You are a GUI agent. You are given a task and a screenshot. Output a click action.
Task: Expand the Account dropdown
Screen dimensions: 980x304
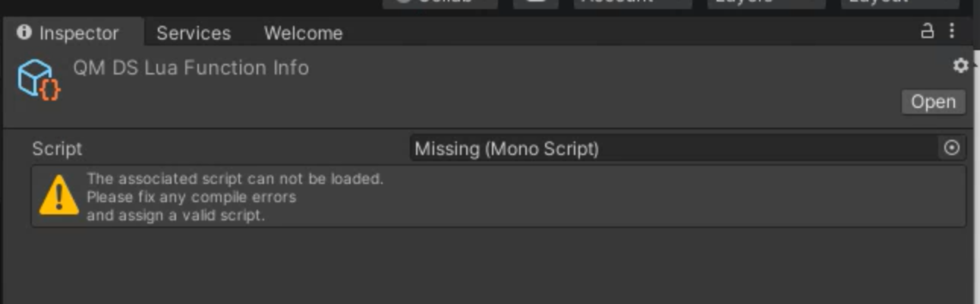[x=633, y=3]
